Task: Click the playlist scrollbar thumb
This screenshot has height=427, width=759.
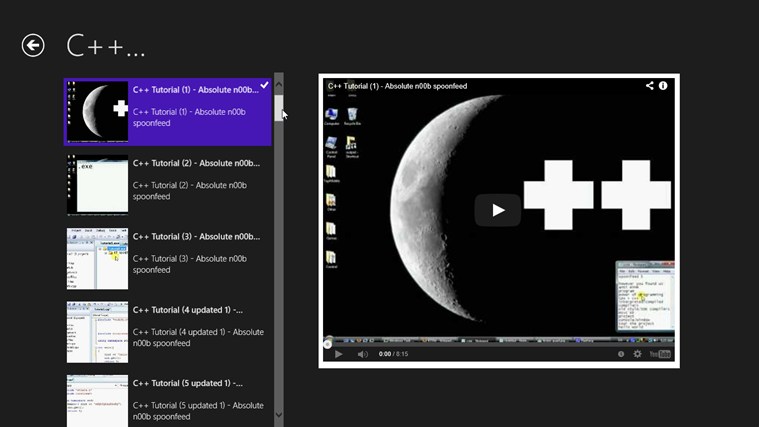Action: (x=279, y=108)
